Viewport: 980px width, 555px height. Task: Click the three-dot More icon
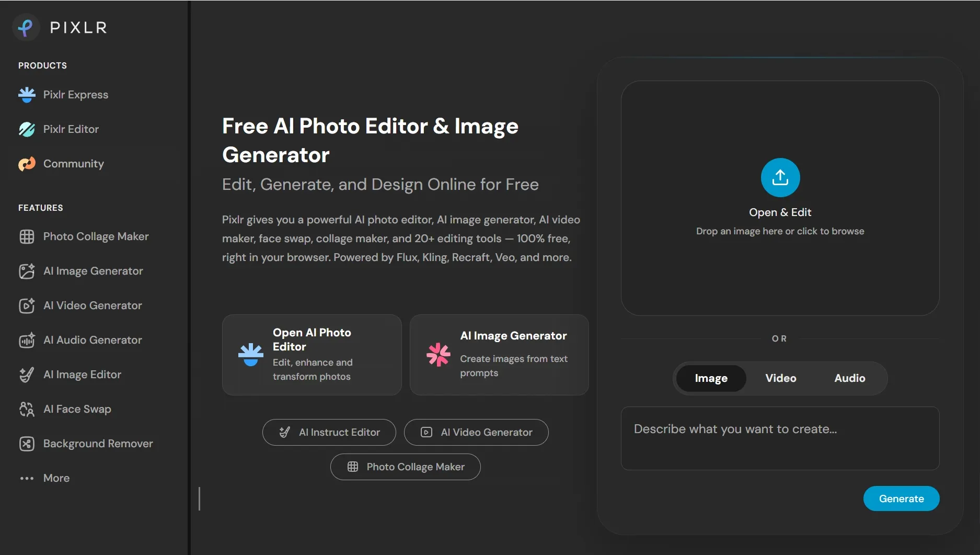pos(27,478)
